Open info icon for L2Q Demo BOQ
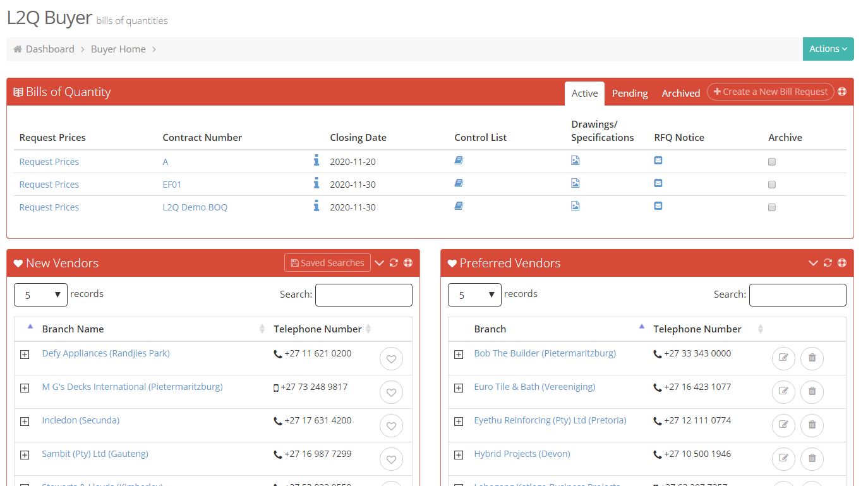 [316, 206]
